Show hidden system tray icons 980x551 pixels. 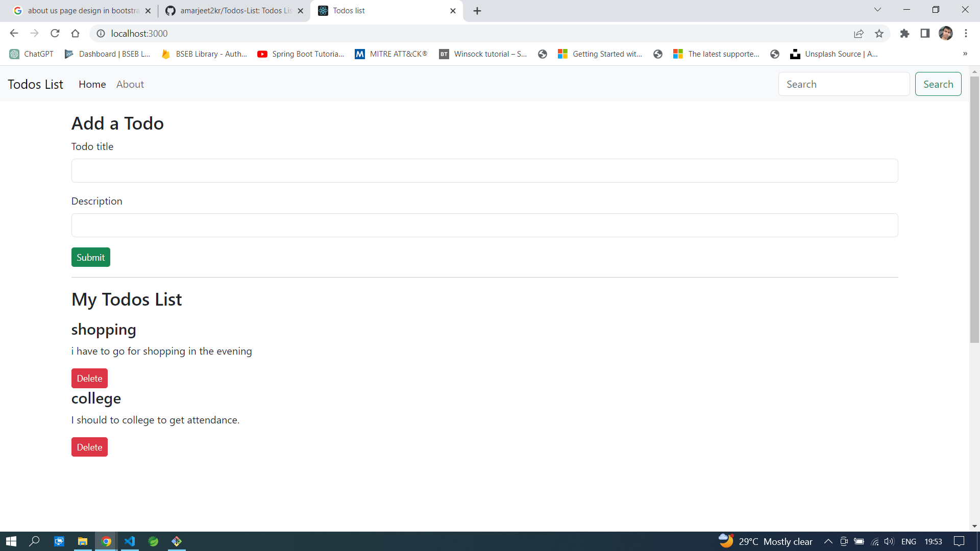point(828,541)
